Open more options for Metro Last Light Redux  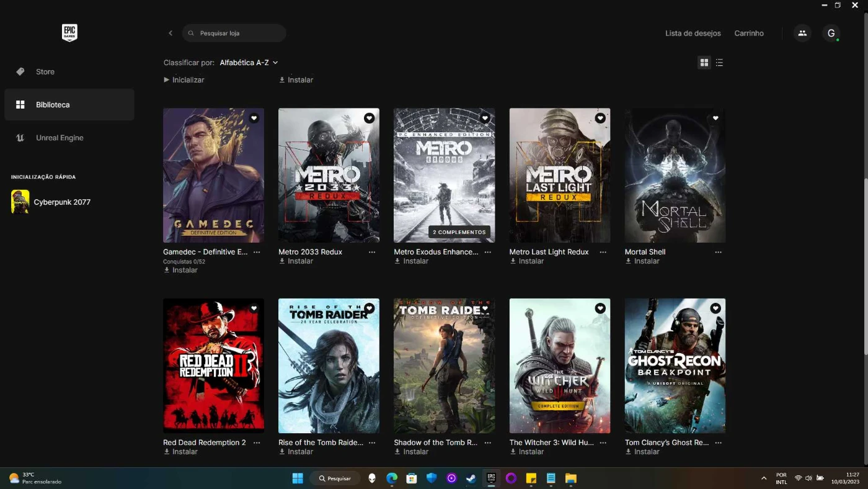click(603, 252)
